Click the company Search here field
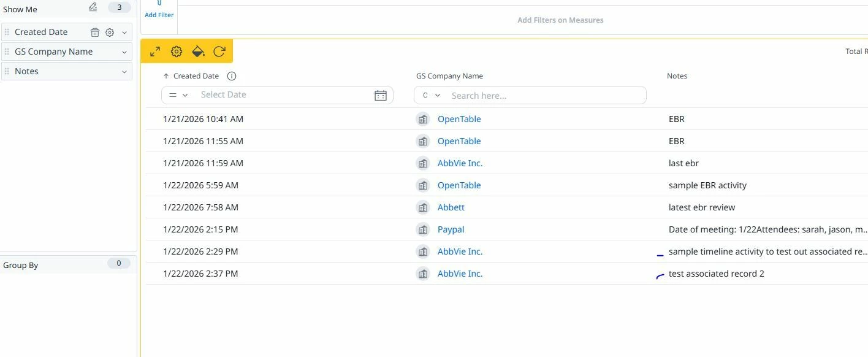This screenshot has height=357, width=868. (546, 96)
